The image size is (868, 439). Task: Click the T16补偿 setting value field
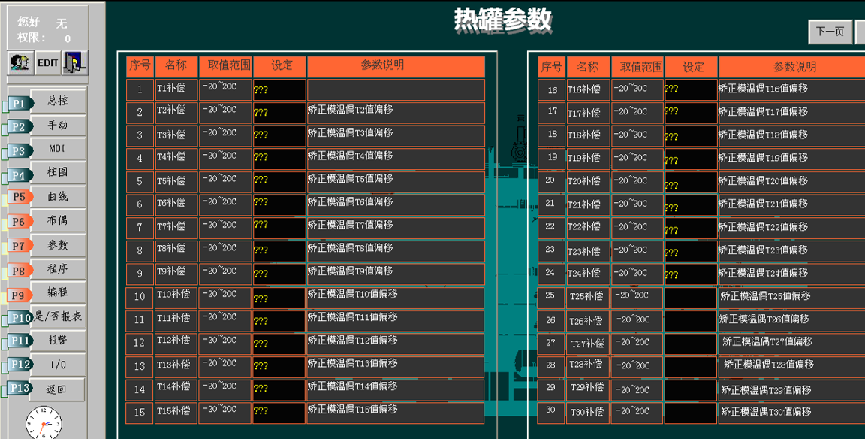coord(690,90)
